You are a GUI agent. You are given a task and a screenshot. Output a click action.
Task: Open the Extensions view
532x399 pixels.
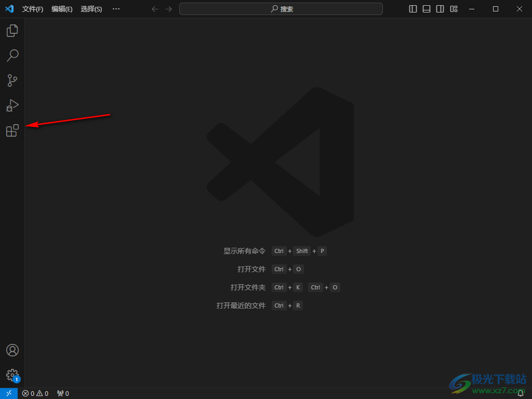[x=12, y=130]
